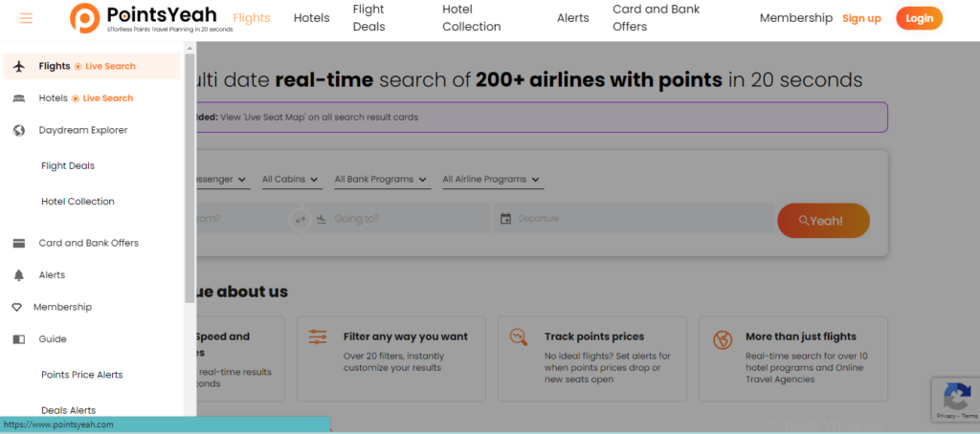Click the Yeah! search button

coord(823,221)
